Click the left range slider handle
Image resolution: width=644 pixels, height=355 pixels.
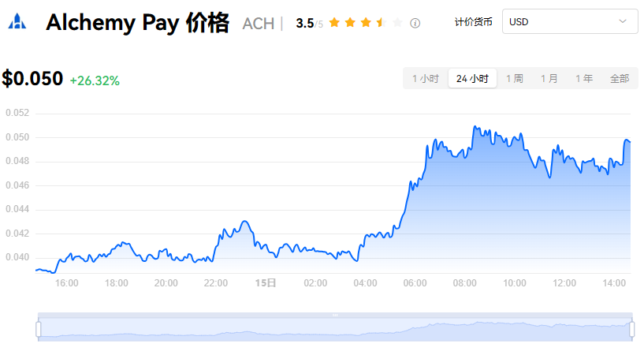coord(39,329)
